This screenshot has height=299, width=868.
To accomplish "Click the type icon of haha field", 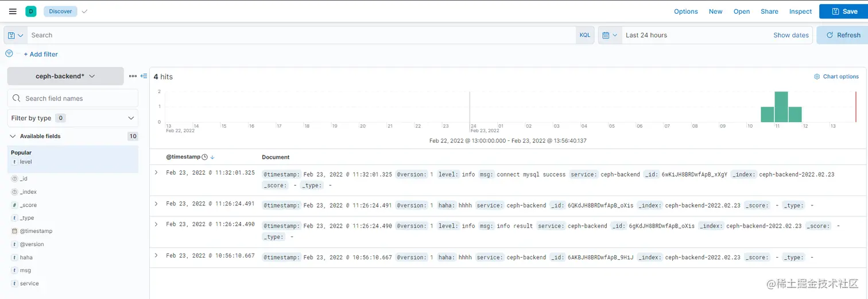I will [x=14, y=258].
